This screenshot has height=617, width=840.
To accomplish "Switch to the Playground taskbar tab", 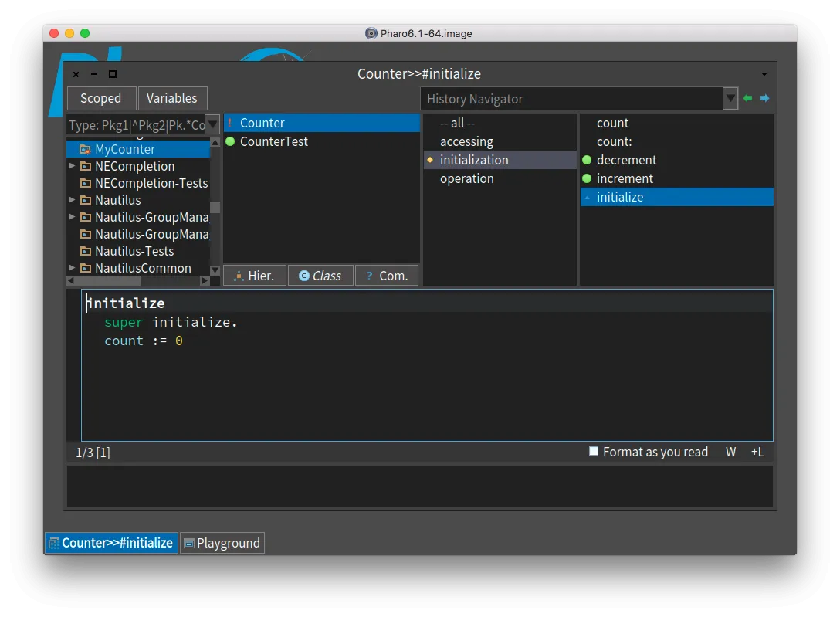I will click(222, 543).
